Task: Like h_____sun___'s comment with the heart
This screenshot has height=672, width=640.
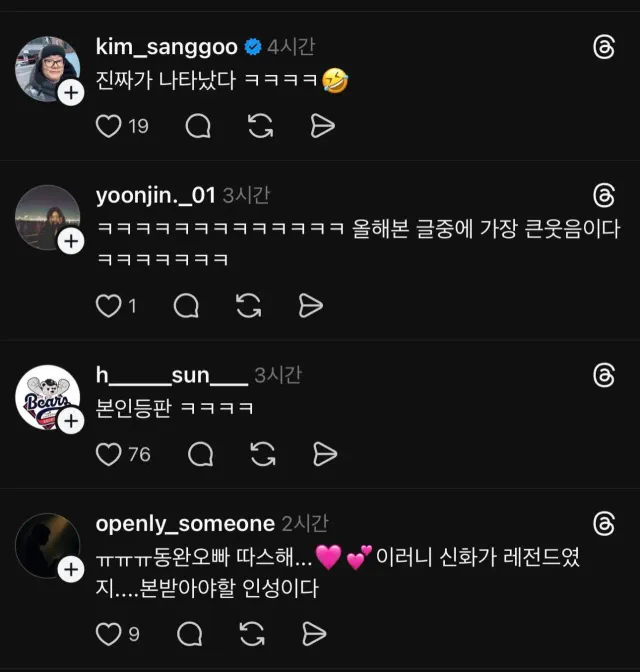Action: point(107,454)
